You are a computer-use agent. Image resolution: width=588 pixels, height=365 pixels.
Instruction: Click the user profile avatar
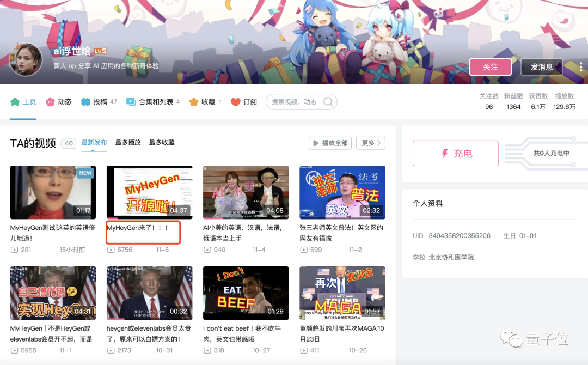click(x=26, y=59)
